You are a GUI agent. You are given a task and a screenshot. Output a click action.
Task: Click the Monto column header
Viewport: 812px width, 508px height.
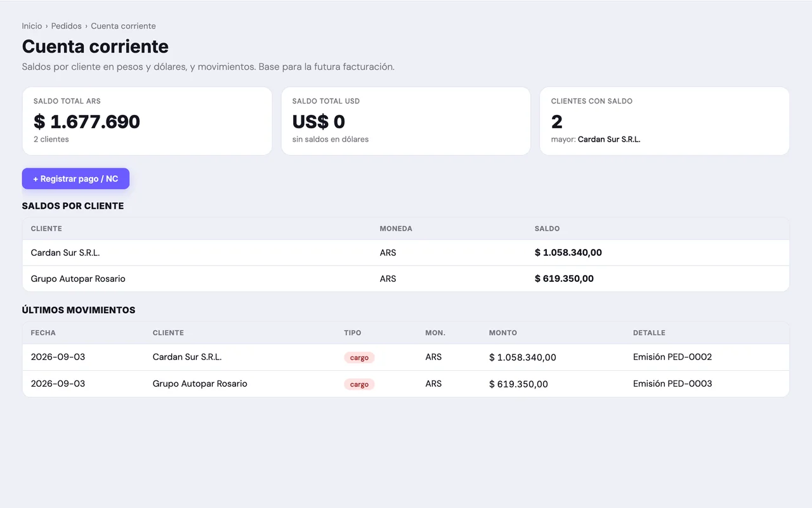click(503, 333)
